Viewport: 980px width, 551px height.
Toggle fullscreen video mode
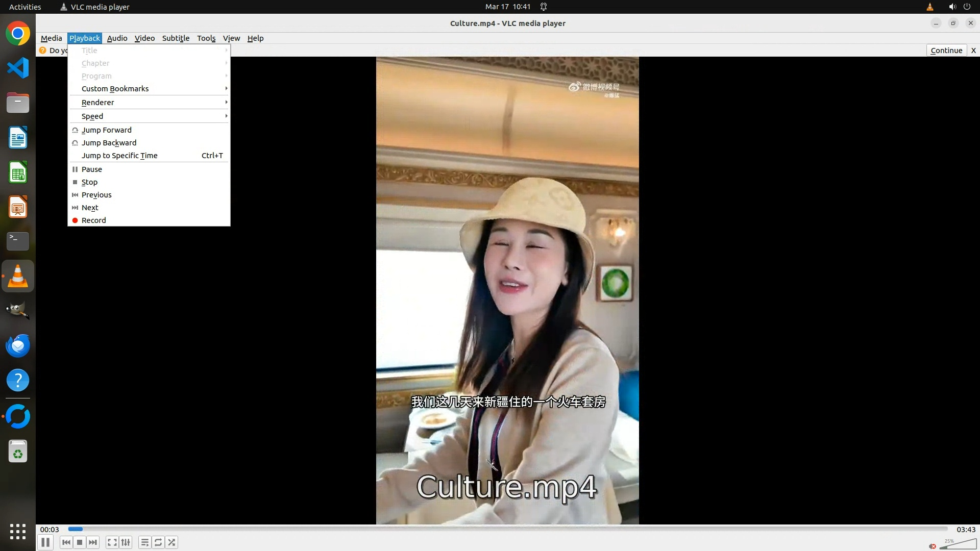click(x=112, y=542)
